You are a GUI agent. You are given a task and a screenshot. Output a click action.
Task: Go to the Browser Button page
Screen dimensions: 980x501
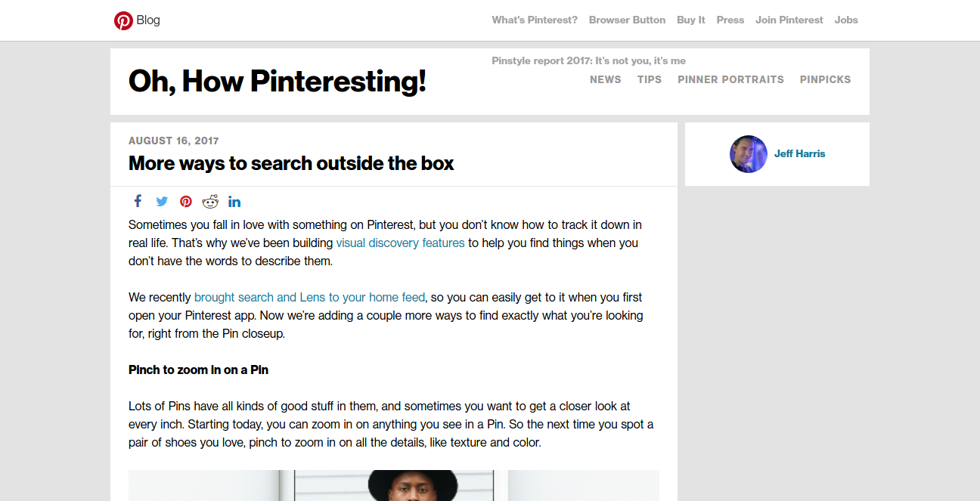(x=627, y=20)
